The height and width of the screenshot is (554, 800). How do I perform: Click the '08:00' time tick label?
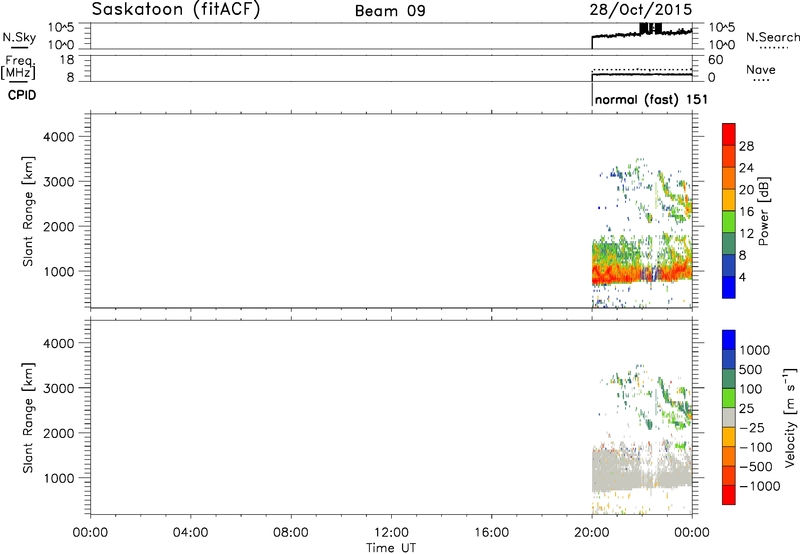[x=291, y=533]
